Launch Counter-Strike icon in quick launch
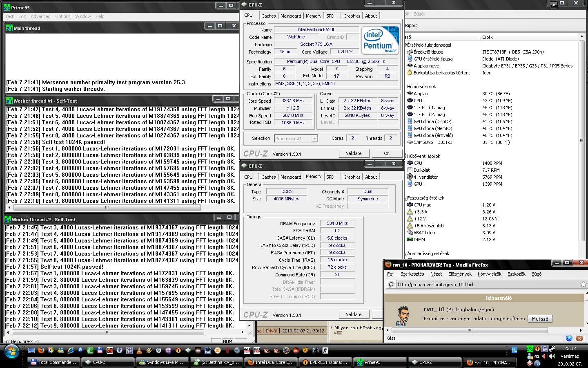The height and width of the screenshot is (368, 588). [325, 350]
